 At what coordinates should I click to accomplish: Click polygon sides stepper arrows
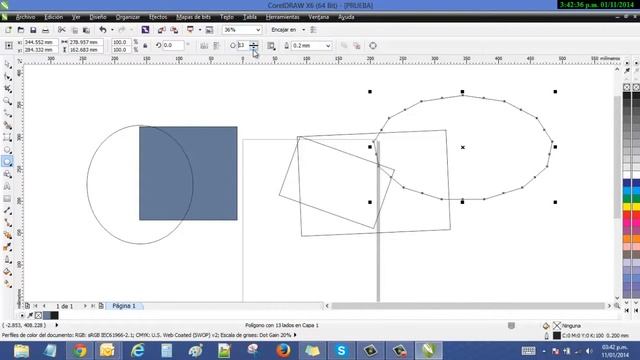click(253, 46)
